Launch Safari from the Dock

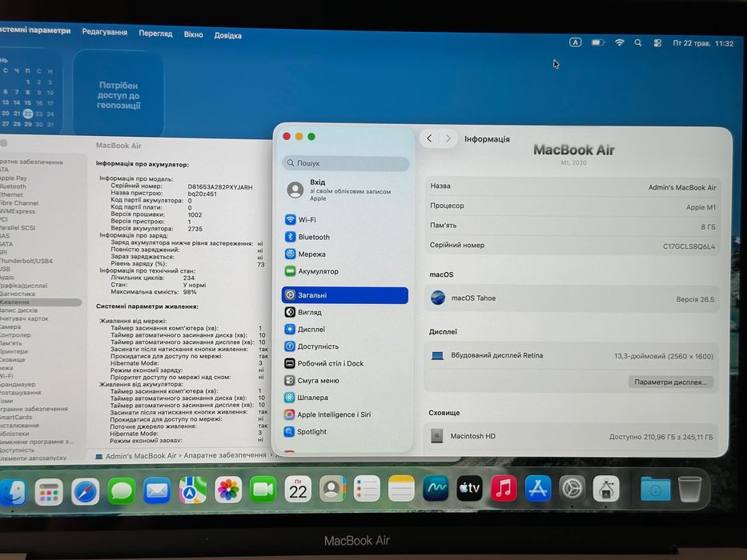coord(85,491)
